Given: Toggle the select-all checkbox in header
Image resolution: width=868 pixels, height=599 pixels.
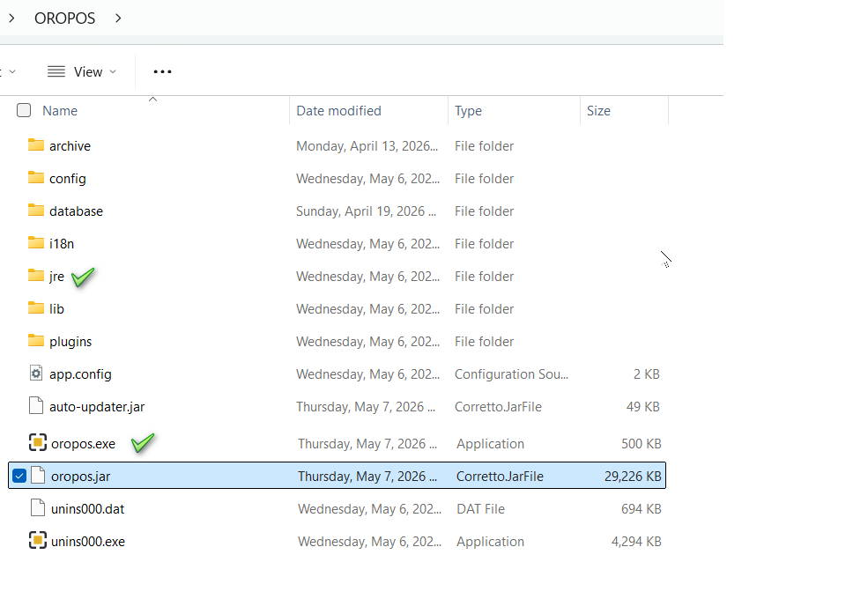Looking at the screenshot, I should tap(24, 110).
